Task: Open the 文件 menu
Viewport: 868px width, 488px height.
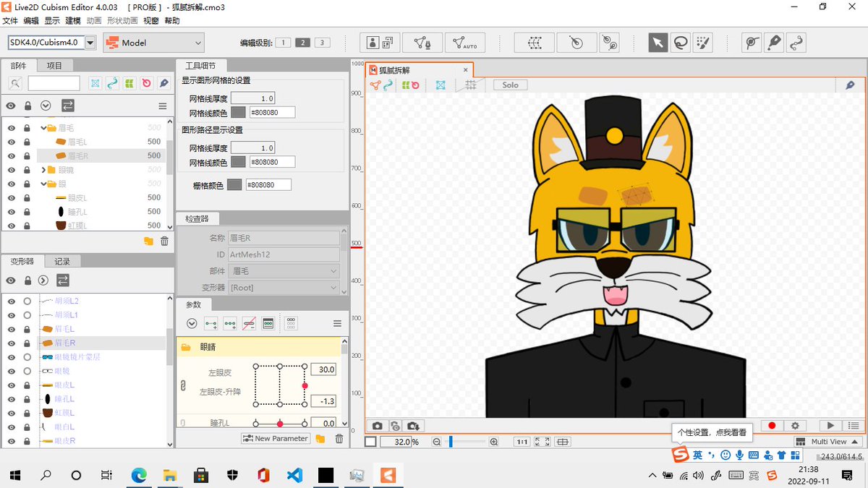Action: [x=10, y=21]
